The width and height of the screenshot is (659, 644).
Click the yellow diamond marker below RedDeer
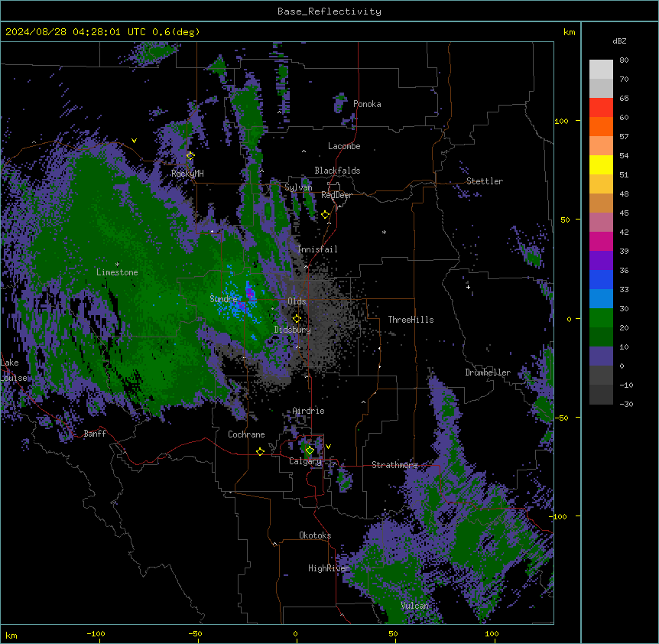click(x=326, y=215)
